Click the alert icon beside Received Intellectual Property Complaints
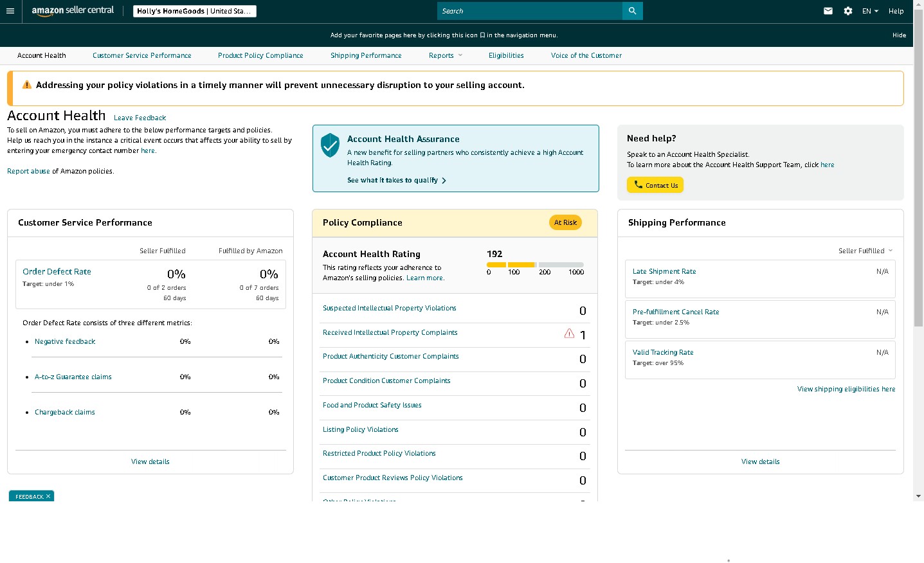Viewport: 924px width, 563px height. (x=569, y=334)
